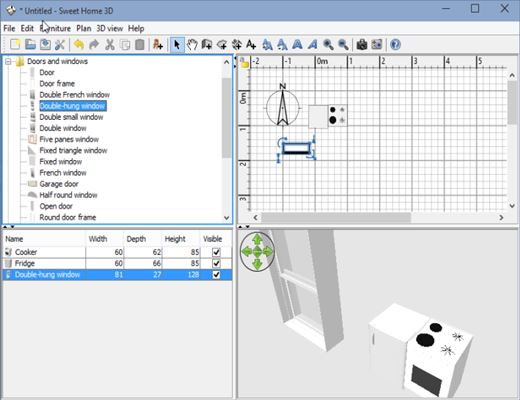Open Preferences via tools icon
520x400 pixels.
(60, 44)
